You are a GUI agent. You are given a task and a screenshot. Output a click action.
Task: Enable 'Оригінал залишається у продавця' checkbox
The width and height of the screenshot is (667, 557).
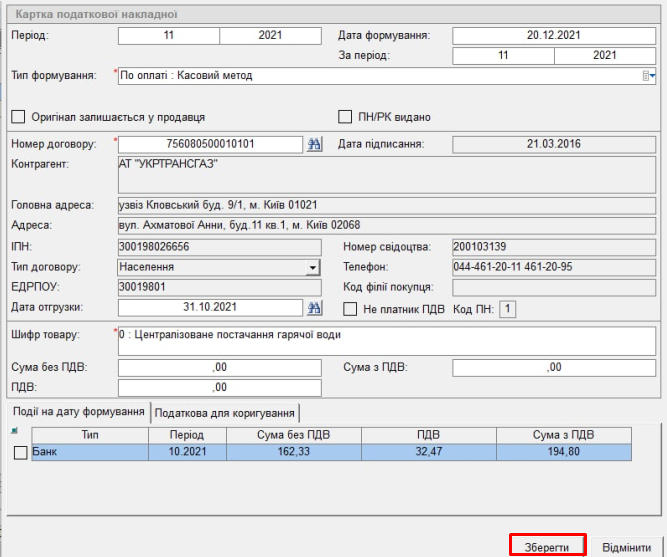click(x=17, y=117)
